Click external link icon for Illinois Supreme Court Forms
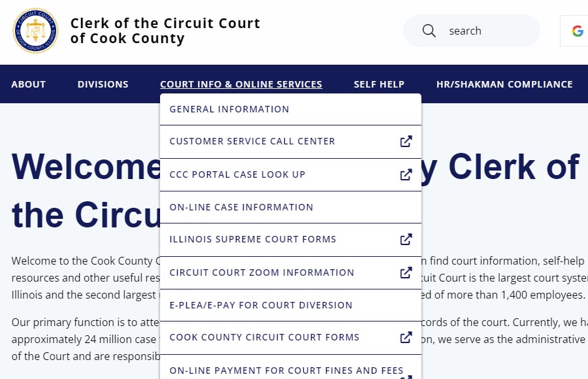The height and width of the screenshot is (379, 588). click(406, 239)
